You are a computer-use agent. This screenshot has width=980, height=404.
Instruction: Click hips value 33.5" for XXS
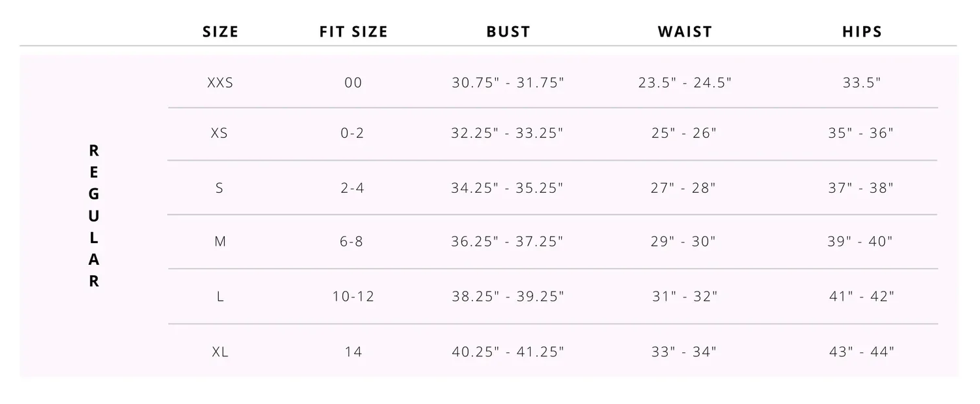(x=862, y=83)
